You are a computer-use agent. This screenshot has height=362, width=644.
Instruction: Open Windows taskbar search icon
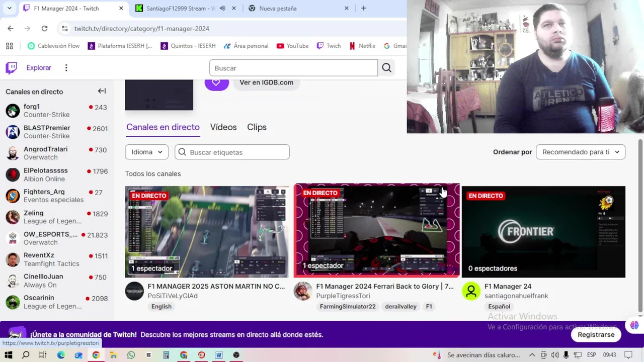click(x=26, y=355)
